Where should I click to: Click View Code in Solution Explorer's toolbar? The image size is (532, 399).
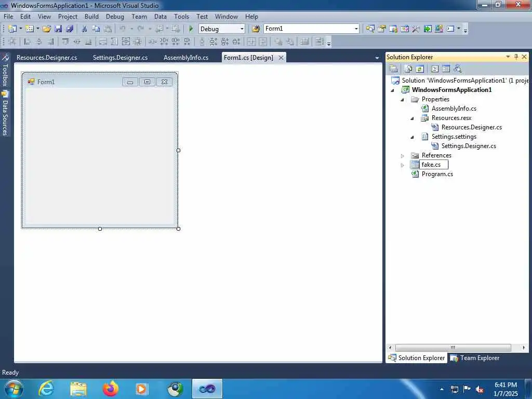435,69
